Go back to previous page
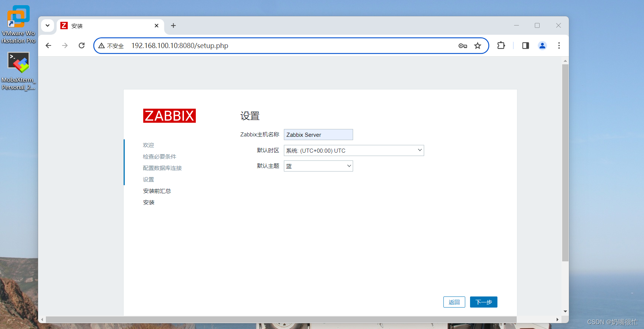Viewport: 644px width, 329px height. click(48, 45)
